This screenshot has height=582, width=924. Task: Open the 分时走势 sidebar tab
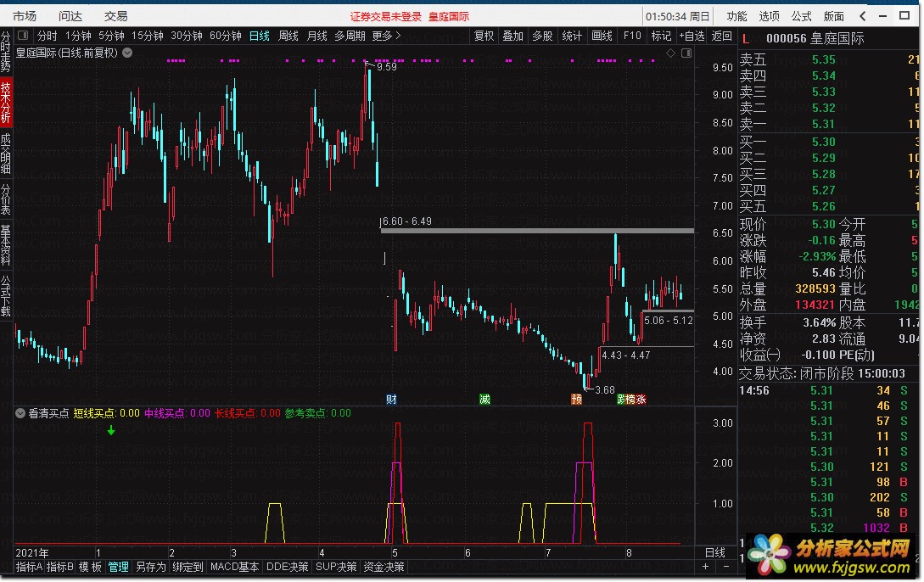6,51
